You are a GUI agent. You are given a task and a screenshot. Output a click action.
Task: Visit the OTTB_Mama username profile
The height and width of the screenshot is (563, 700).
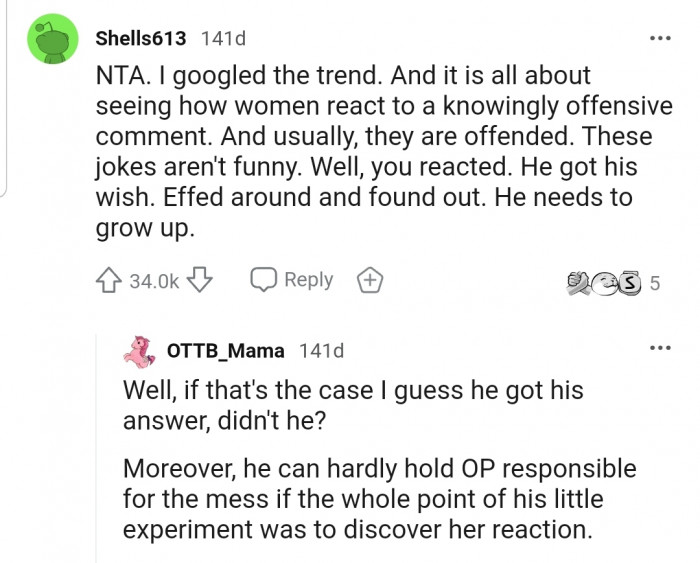(x=225, y=350)
